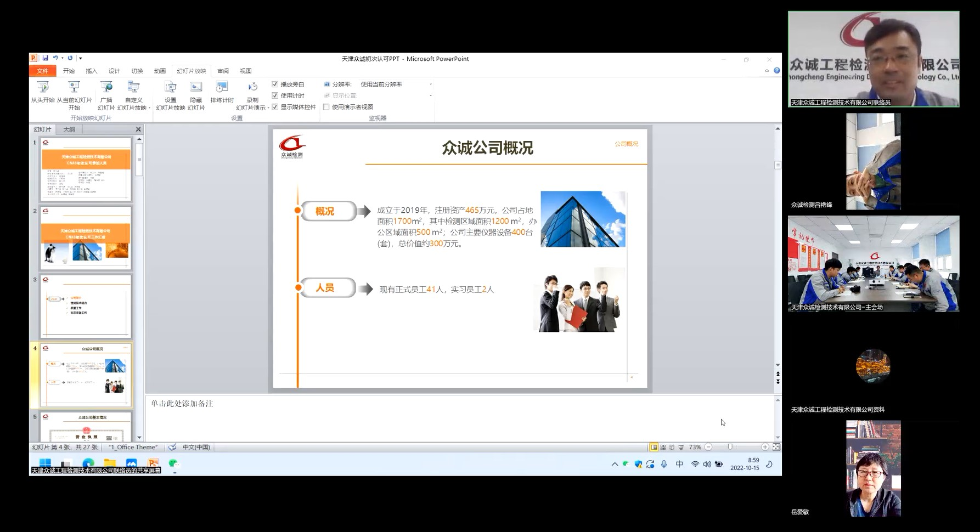The image size is (980, 532).
Task: Start Rehearse Timings (排练计时)
Action: click(x=222, y=92)
